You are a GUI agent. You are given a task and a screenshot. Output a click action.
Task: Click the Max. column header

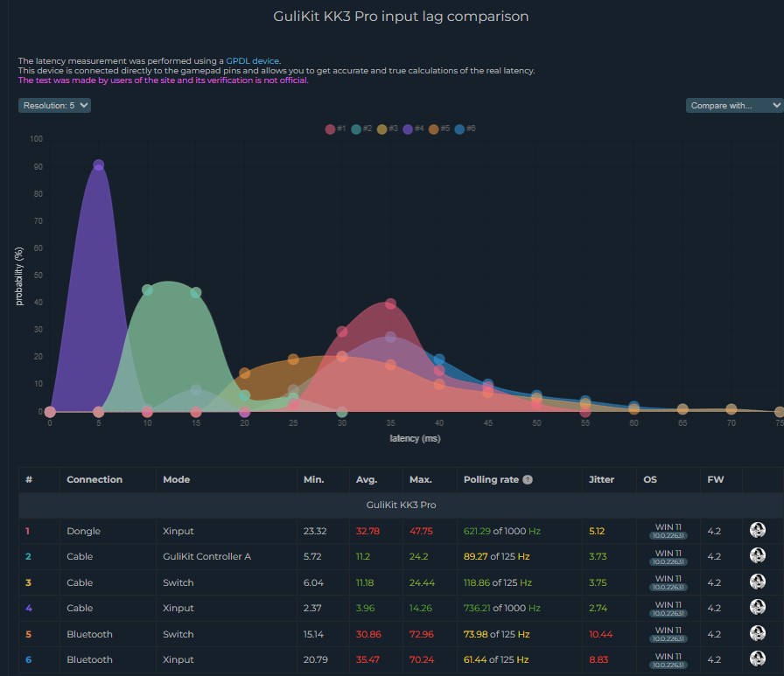click(421, 479)
